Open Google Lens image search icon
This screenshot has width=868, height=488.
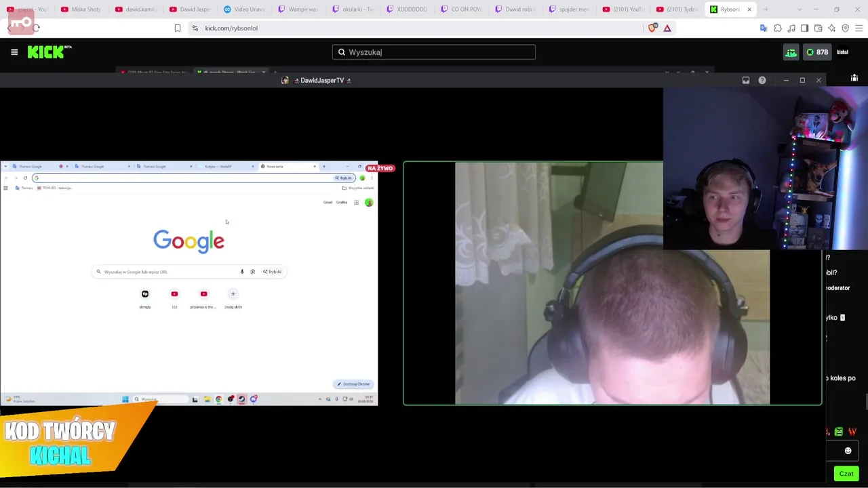[x=252, y=272]
